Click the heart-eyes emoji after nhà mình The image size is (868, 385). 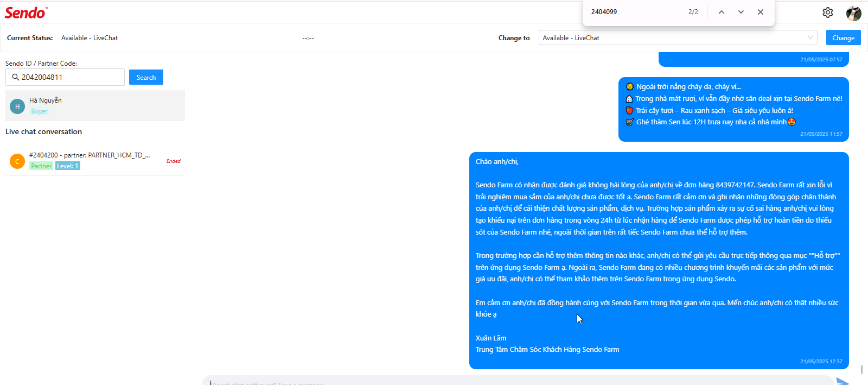[792, 122]
